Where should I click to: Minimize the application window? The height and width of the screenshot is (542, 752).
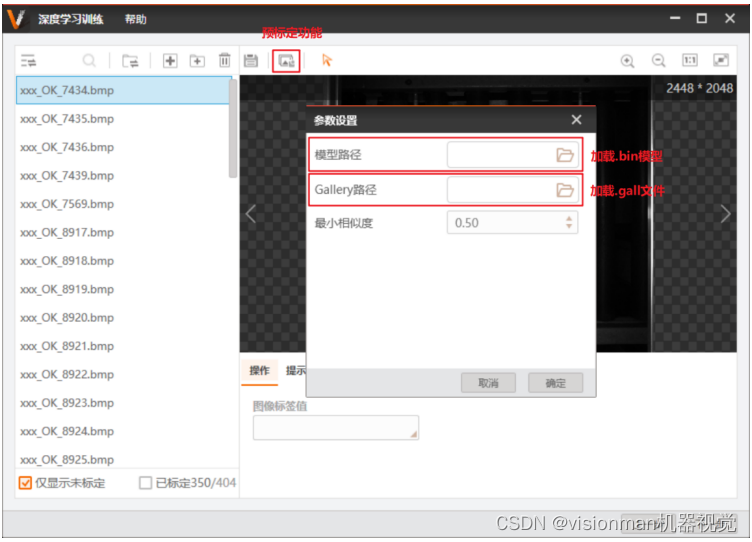(675, 18)
